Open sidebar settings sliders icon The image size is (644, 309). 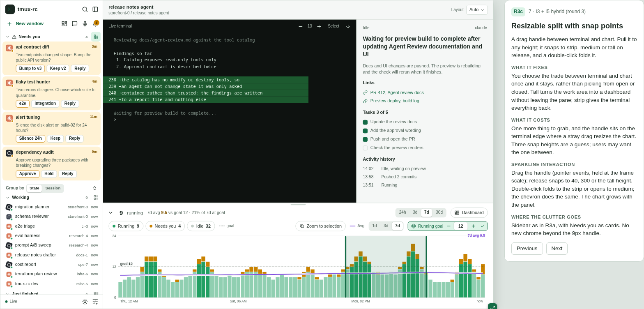point(95,302)
